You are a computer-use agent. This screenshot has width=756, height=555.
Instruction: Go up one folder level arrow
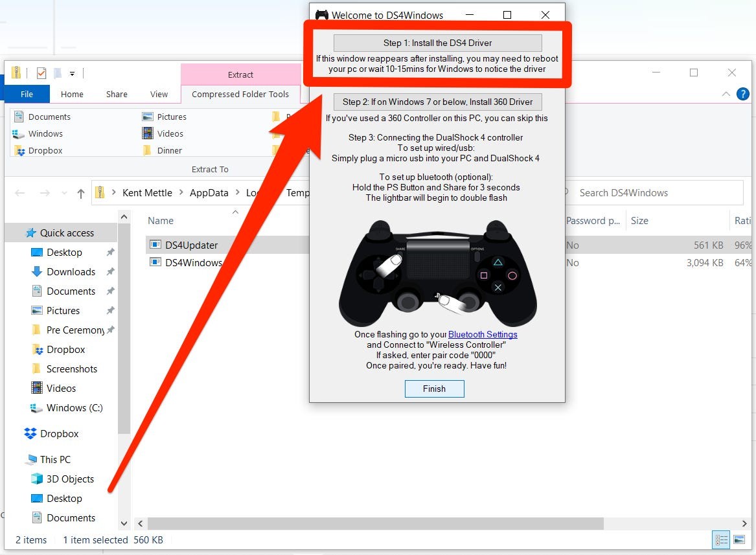point(80,194)
